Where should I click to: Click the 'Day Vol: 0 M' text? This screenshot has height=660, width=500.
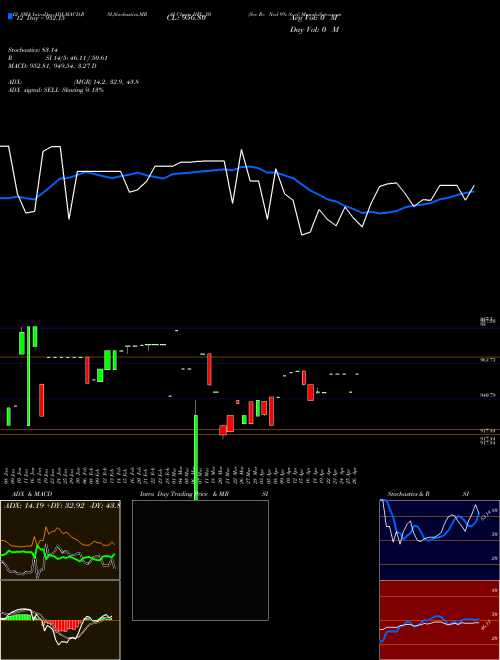point(314,30)
